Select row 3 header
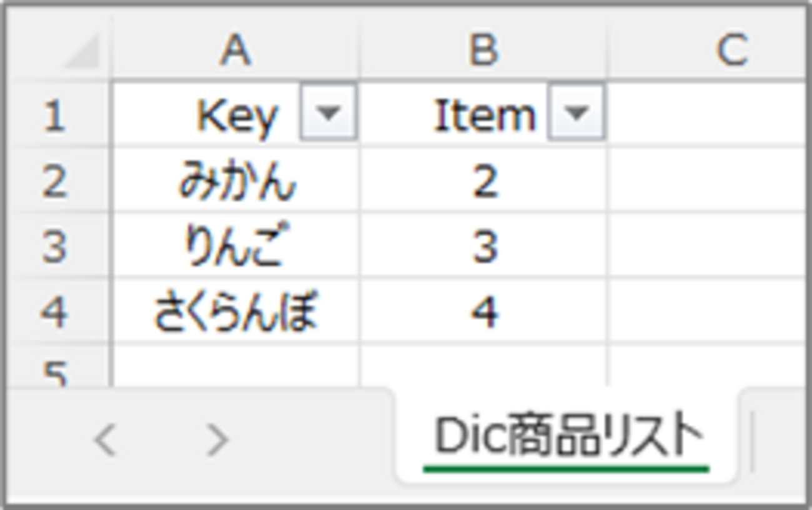The height and width of the screenshot is (510, 812). click(x=55, y=246)
